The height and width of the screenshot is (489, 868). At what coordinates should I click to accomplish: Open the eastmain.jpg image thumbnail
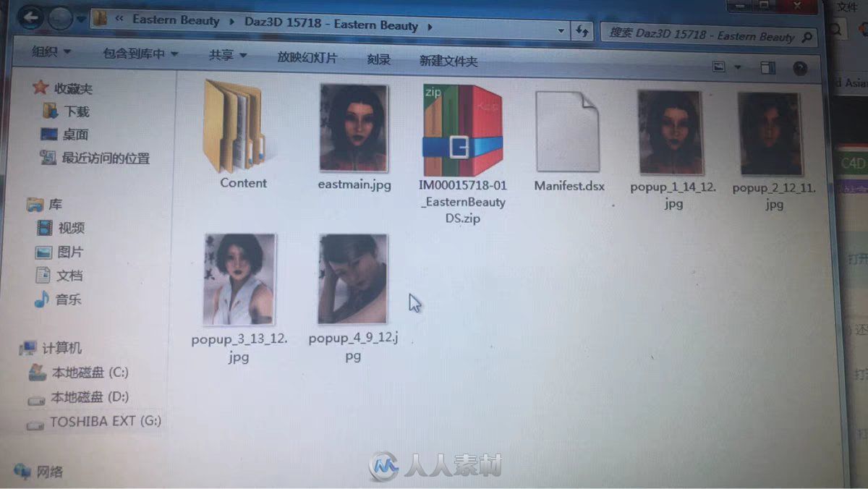[x=354, y=127]
